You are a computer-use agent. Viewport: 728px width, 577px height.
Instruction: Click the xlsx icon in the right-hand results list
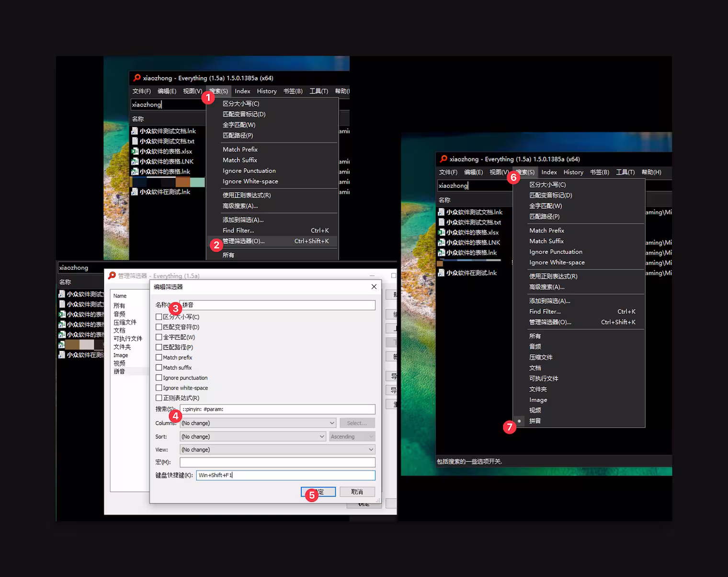coord(442,232)
